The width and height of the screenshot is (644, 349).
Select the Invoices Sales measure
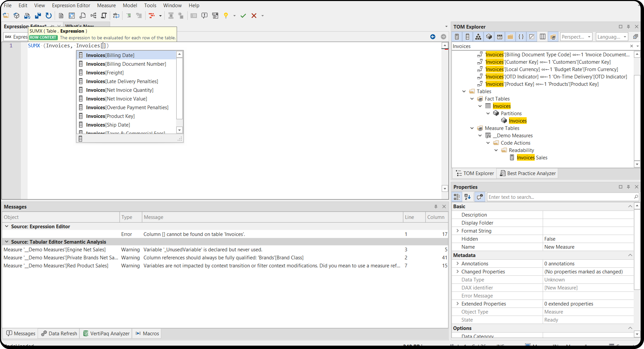point(532,158)
